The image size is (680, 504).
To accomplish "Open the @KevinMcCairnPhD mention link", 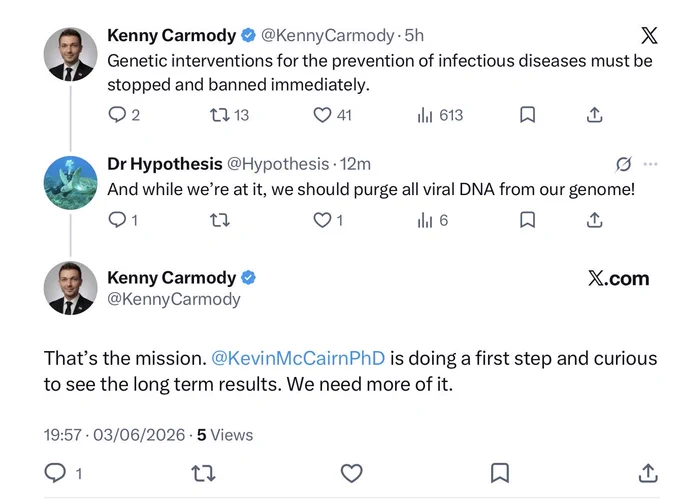I will click(x=298, y=358).
